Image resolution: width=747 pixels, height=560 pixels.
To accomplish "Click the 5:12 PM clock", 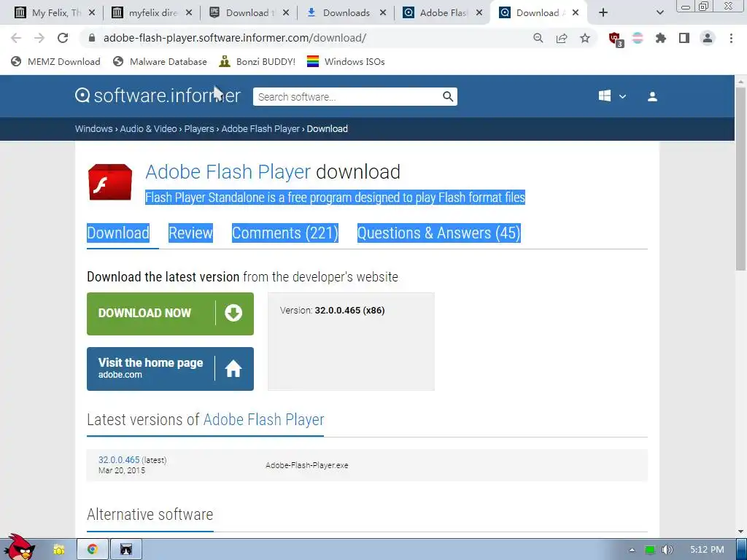I will coord(707,550).
